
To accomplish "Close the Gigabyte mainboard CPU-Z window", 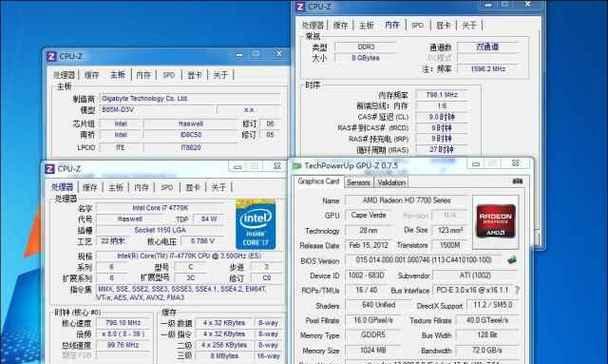I will (x=279, y=53).
